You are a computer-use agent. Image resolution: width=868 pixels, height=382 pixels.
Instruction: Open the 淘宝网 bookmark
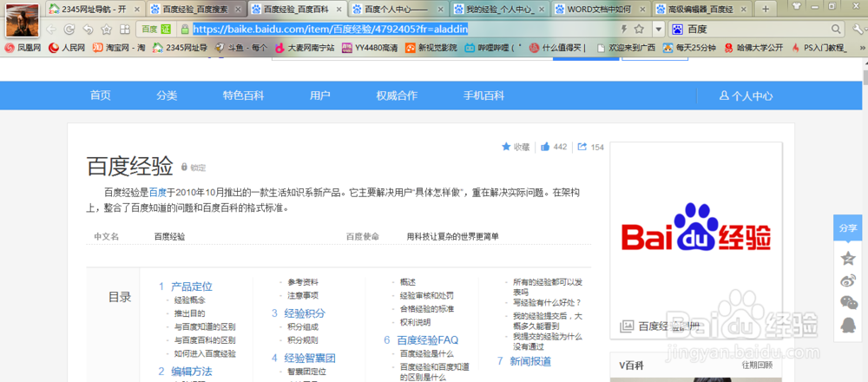point(119,48)
